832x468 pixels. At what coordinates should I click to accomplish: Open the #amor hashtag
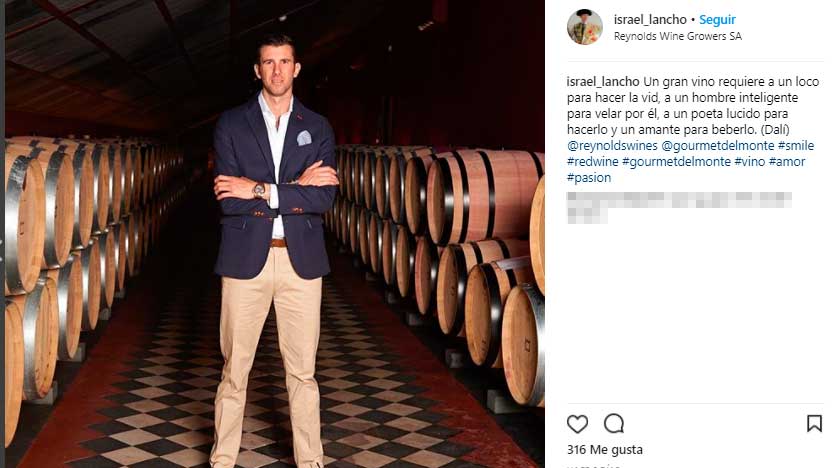pos(787,161)
